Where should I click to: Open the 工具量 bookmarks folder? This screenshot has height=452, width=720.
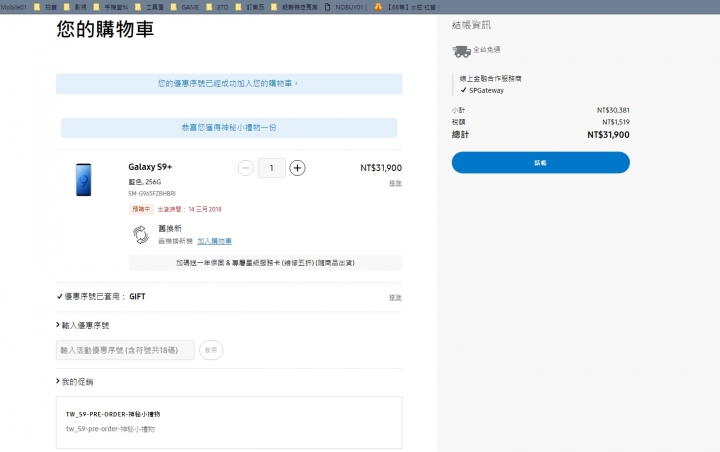tap(149, 7)
